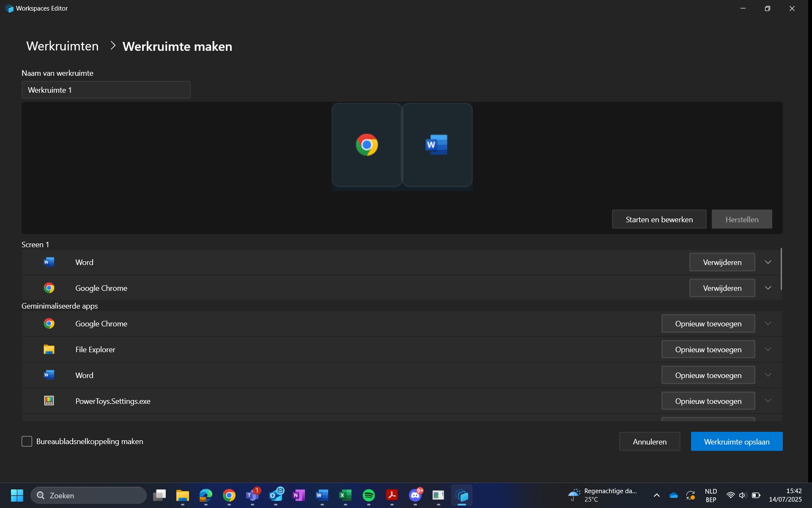Open the OneDrive tray icon
The image size is (812, 508).
click(x=674, y=495)
